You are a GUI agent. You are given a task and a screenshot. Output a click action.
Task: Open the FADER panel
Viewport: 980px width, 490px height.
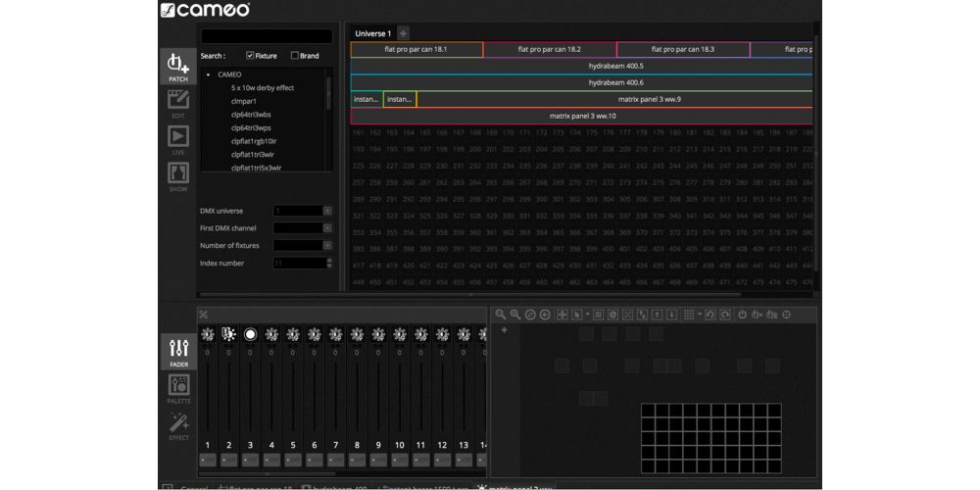(x=178, y=352)
